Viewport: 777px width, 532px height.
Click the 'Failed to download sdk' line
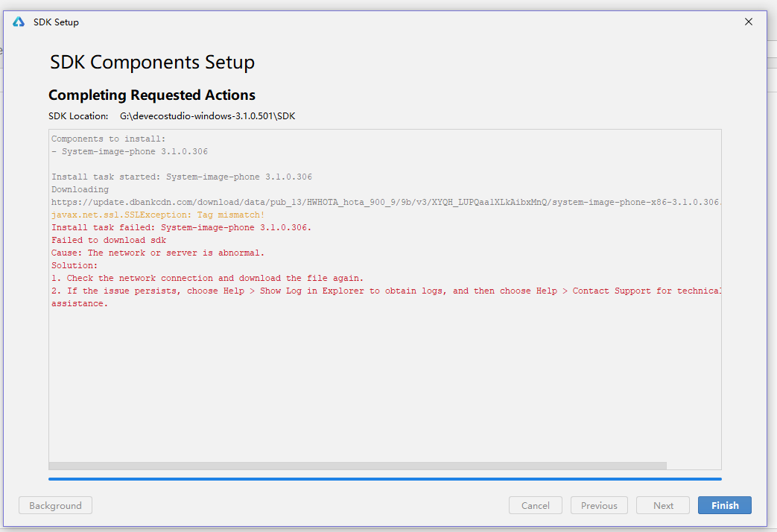point(109,241)
